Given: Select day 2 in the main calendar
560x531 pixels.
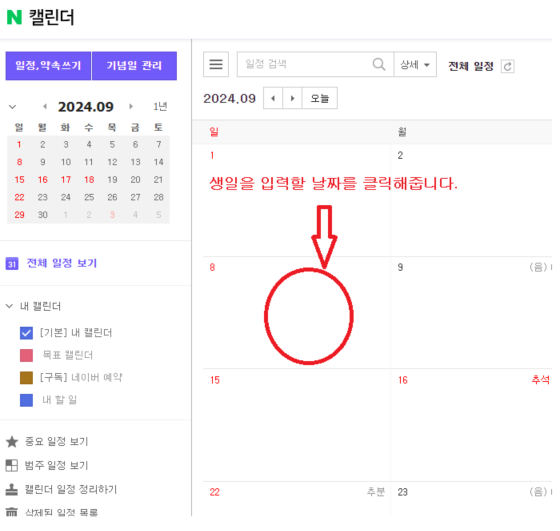Looking at the screenshot, I should 471,200.
